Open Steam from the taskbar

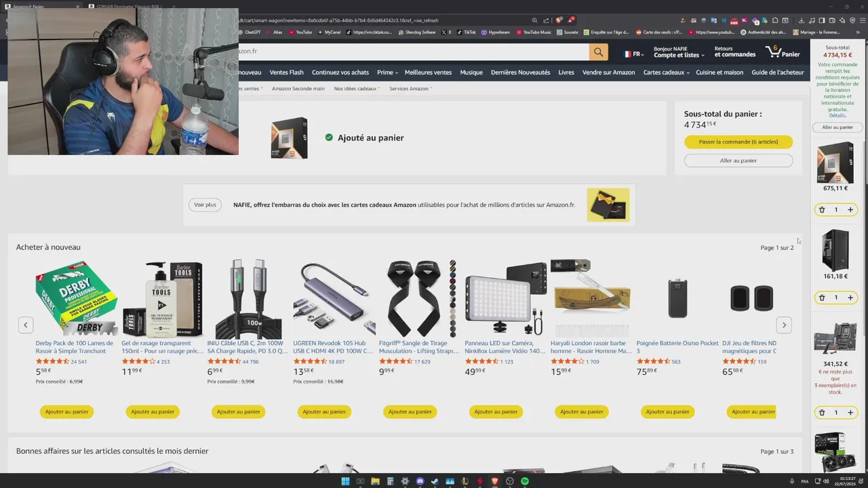click(435, 481)
